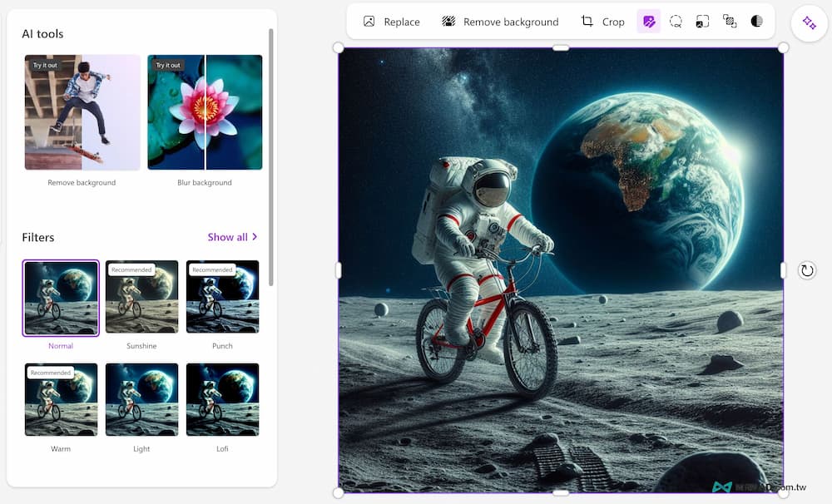Apply the Lofi filter
This screenshot has height=504, width=832.
(222, 400)
